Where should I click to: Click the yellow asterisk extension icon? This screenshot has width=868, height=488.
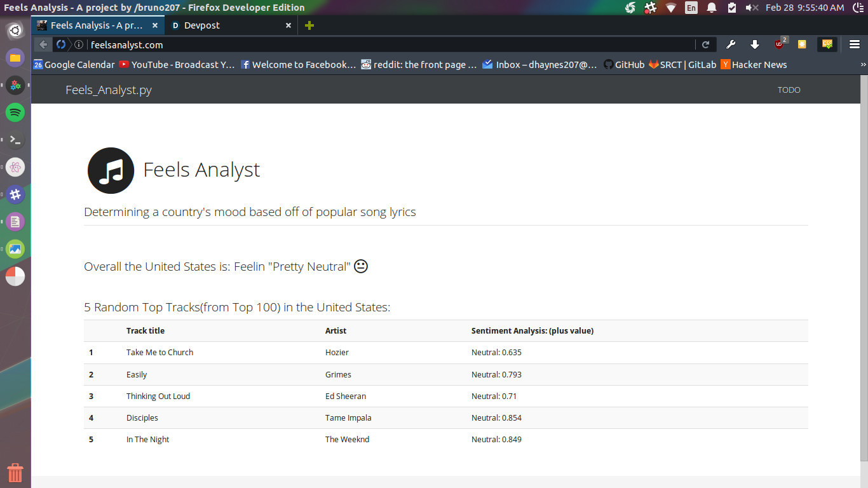[x=802, y=44]
